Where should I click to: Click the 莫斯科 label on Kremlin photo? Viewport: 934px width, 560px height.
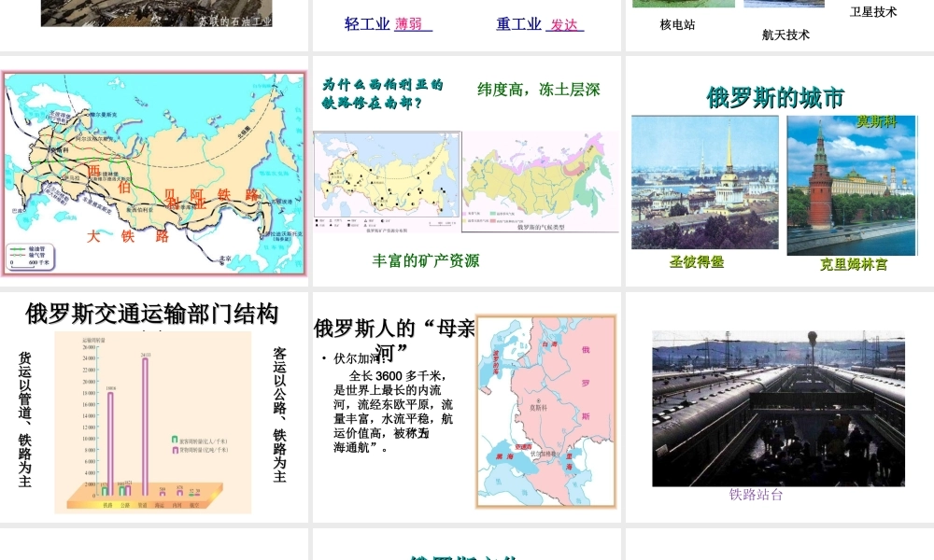tap(876, 121)
